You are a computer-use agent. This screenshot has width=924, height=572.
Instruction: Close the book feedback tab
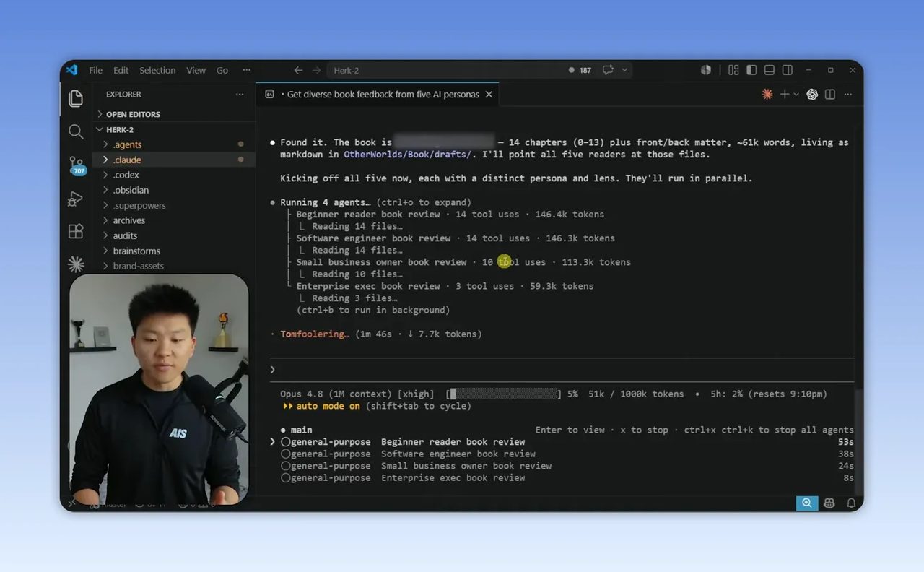point(489,95)
